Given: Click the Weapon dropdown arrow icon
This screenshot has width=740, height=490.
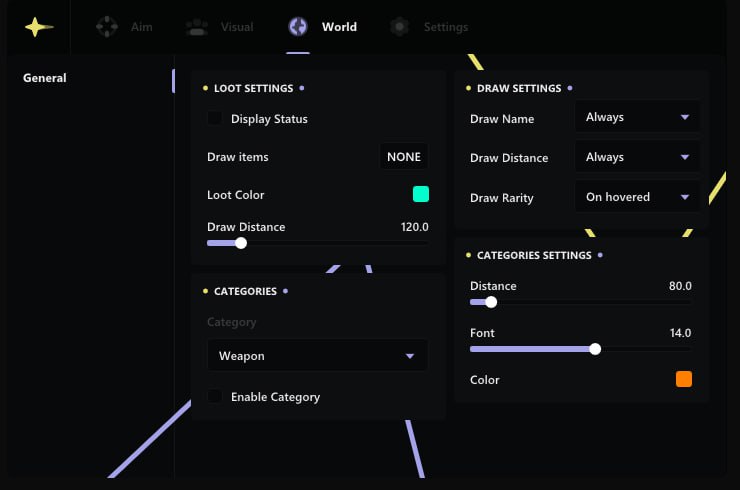Looking at the screenshot, I should pyautogui.click(x=410, y=356).
